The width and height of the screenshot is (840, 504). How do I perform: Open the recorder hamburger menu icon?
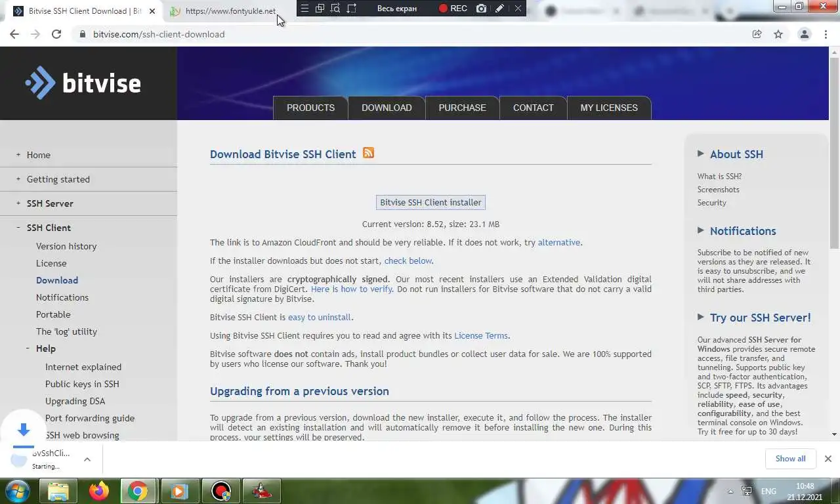304,9
